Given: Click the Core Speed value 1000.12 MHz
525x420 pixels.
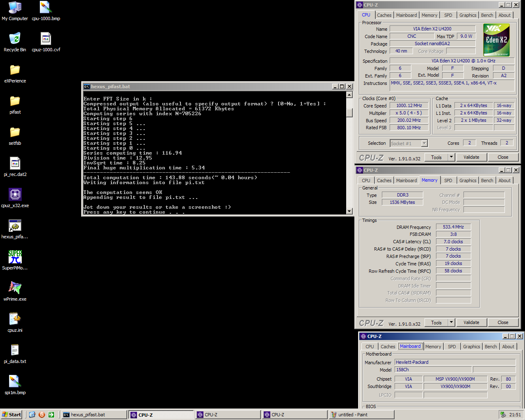Looking at the screenshot, I should tap(409, 105).
